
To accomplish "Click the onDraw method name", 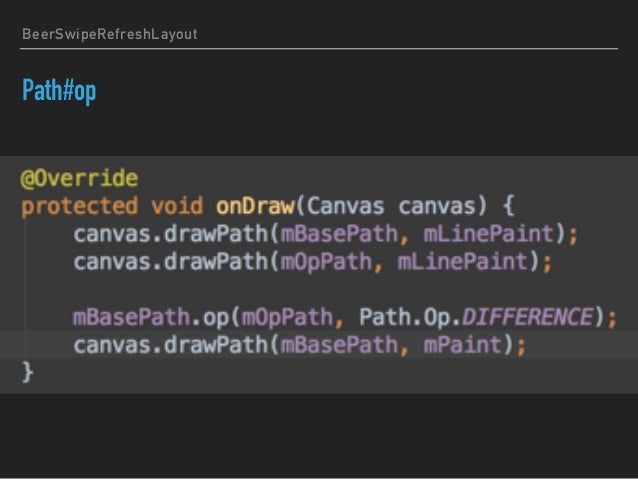I will (255, 206).
